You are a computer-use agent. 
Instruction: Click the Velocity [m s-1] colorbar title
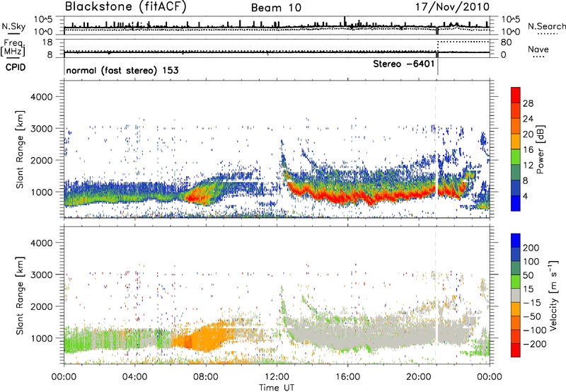tap(554, 295)
